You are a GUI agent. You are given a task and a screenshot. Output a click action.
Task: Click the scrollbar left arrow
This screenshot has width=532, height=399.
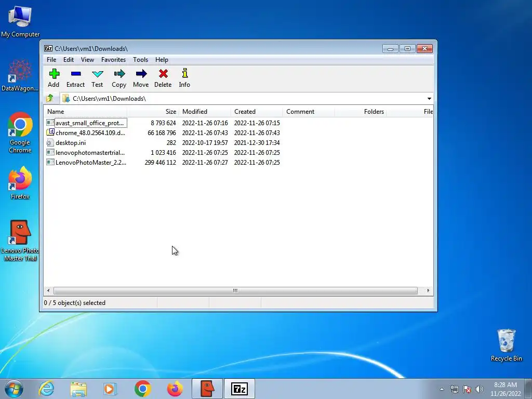(x=48, y=291)
